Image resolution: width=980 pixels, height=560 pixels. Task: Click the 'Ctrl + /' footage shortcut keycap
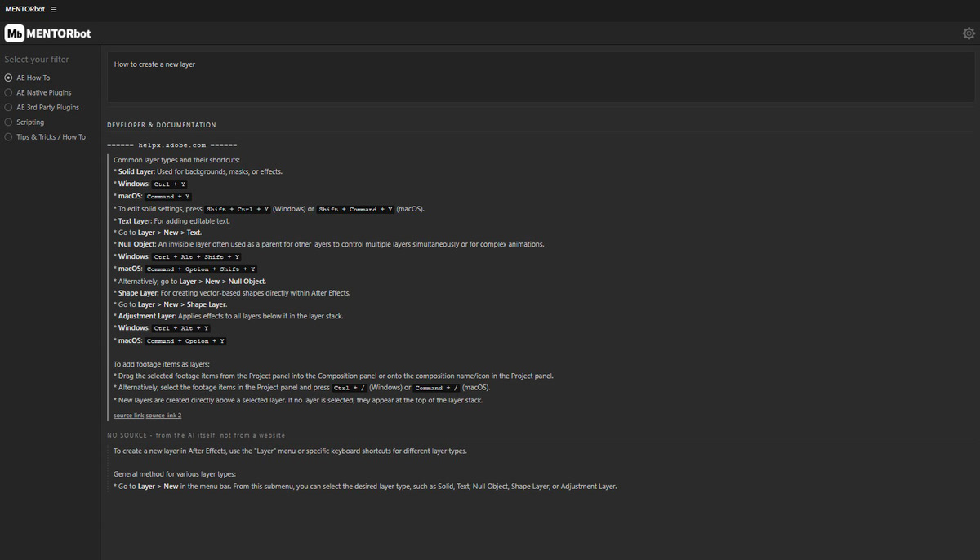[350, 388]
